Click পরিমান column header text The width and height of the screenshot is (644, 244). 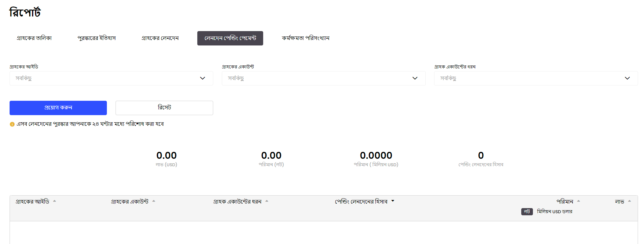point(565,202)
